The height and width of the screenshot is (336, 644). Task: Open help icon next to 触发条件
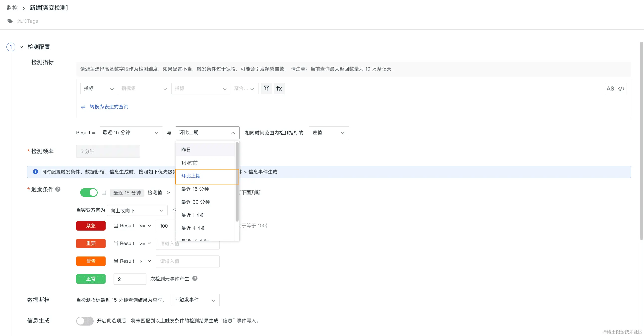pos(58,189)
